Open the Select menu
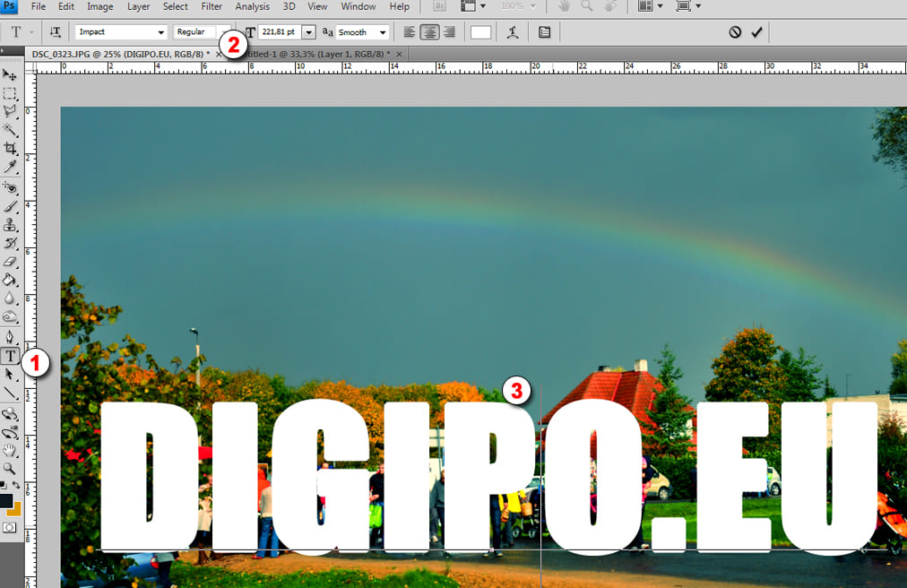Image resolution: width=907 pixels, height=588 pixels. click(x=176, y=6)
